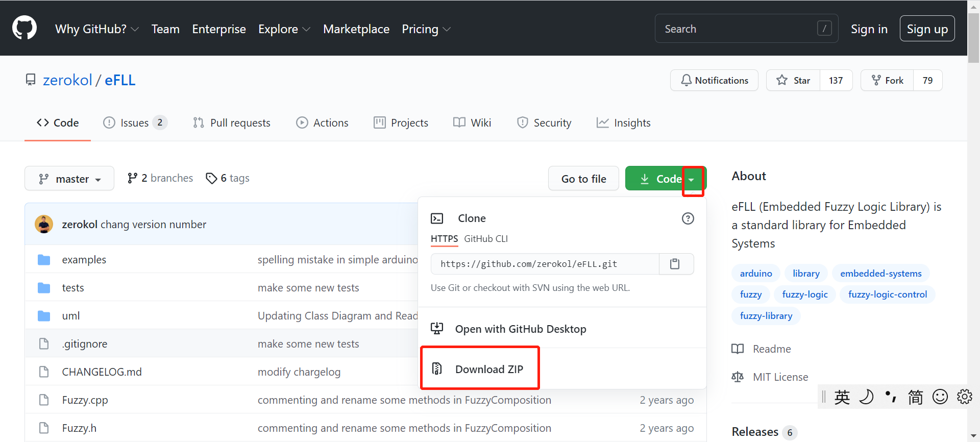Open the zerokol owner profile link

click(x=67, y=80)
